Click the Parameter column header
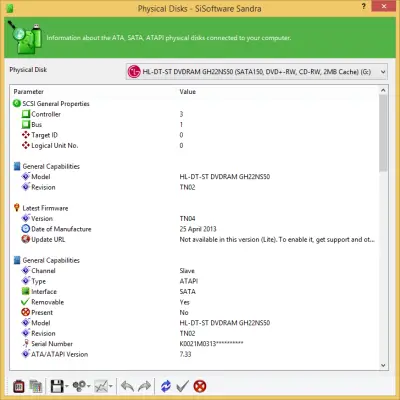Image resolution: width=400 pixels, height=400 pixels. tap(29, 92)
